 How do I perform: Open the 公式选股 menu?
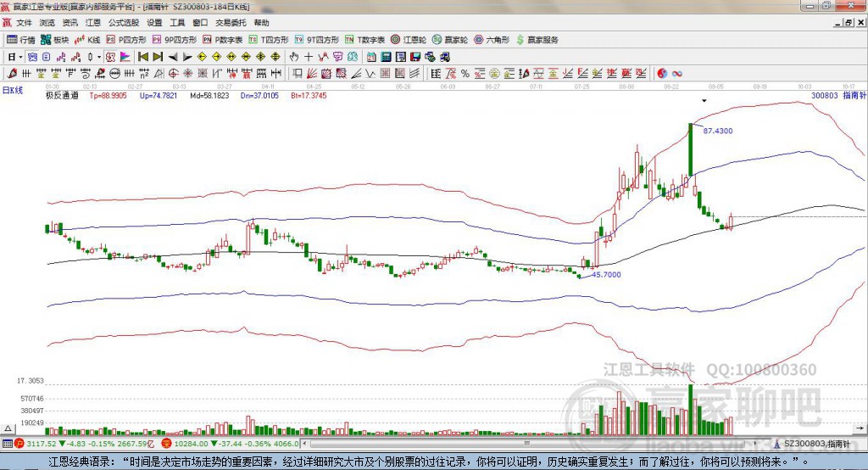coord(124,23)
